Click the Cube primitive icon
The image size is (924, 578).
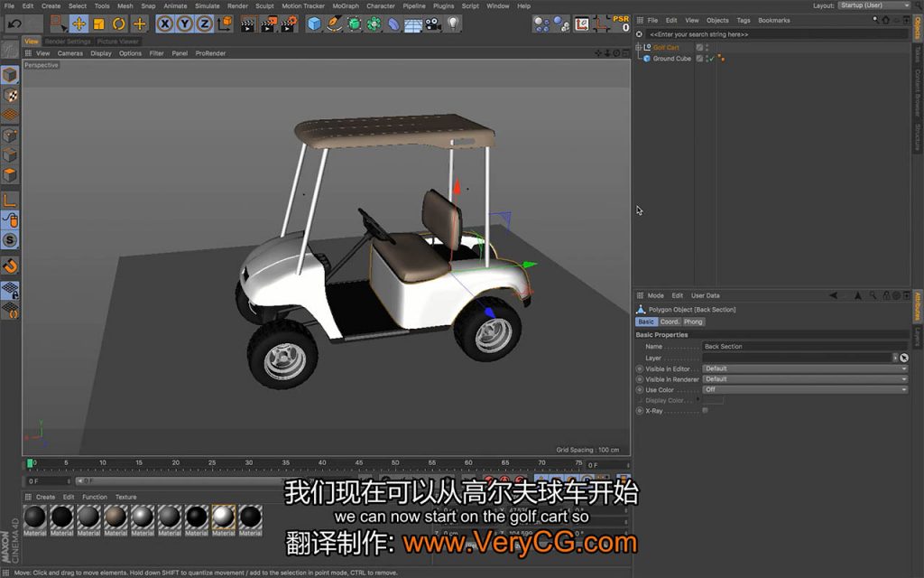point(314,23)
